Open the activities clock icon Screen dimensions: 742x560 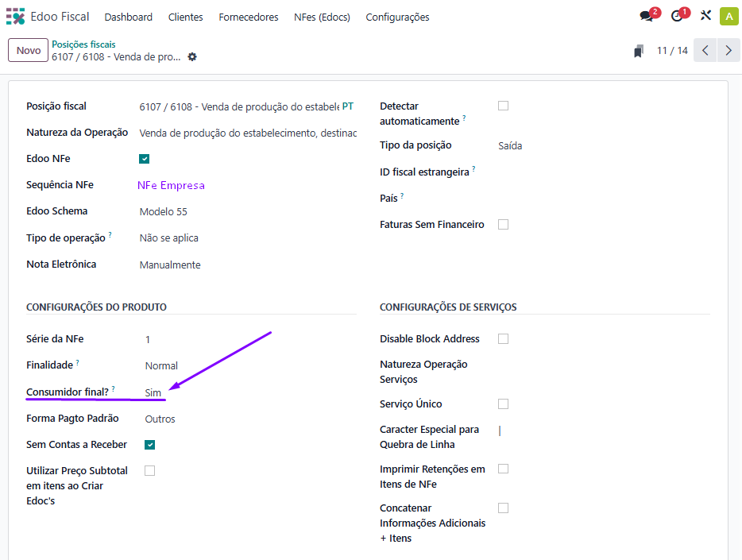click(678, 16)
